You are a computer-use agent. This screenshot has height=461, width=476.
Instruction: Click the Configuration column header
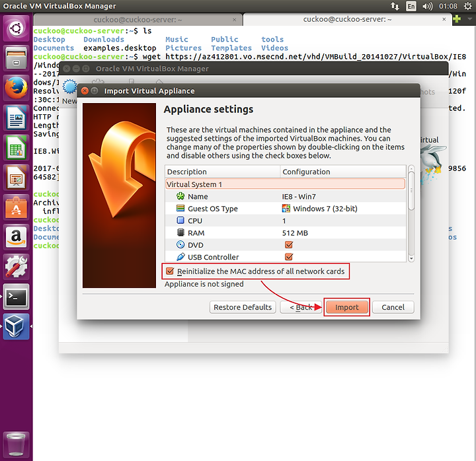(342, 172)
